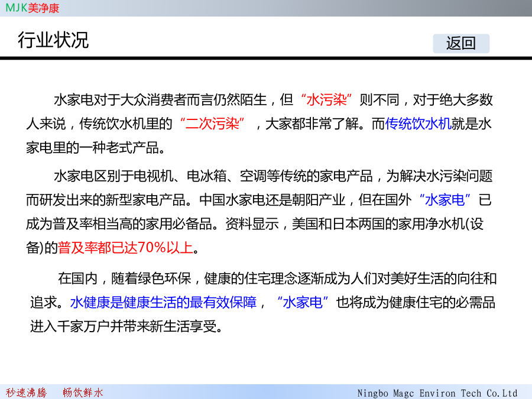Image resolution: width=532 pixels, height=399 pixels.
Task: Click the phrase 资料显示
Action: 252,224
